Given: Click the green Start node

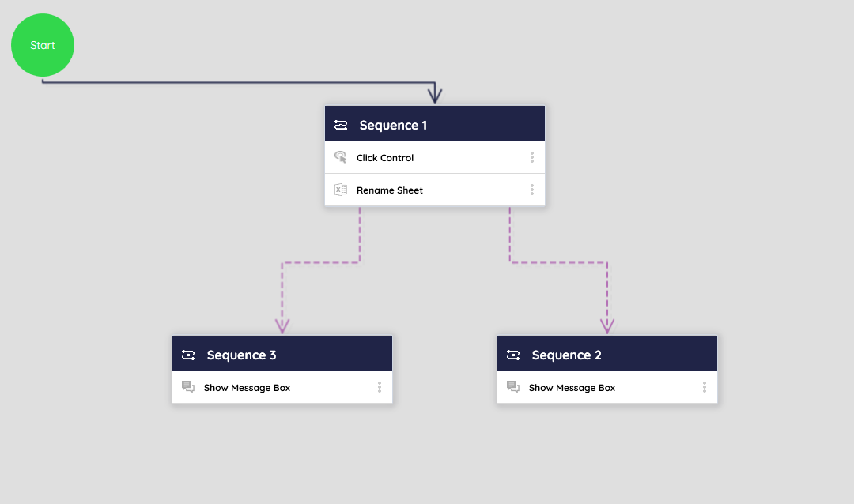Looking at the screenshot, I should pyautogui.click(x=43, y=46).
